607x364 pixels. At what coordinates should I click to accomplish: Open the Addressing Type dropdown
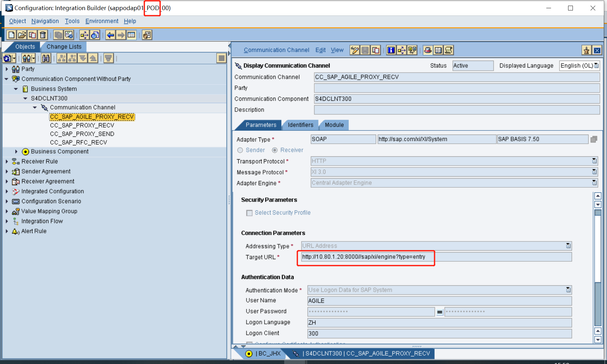pyautogui.click(x=568, y=246)
